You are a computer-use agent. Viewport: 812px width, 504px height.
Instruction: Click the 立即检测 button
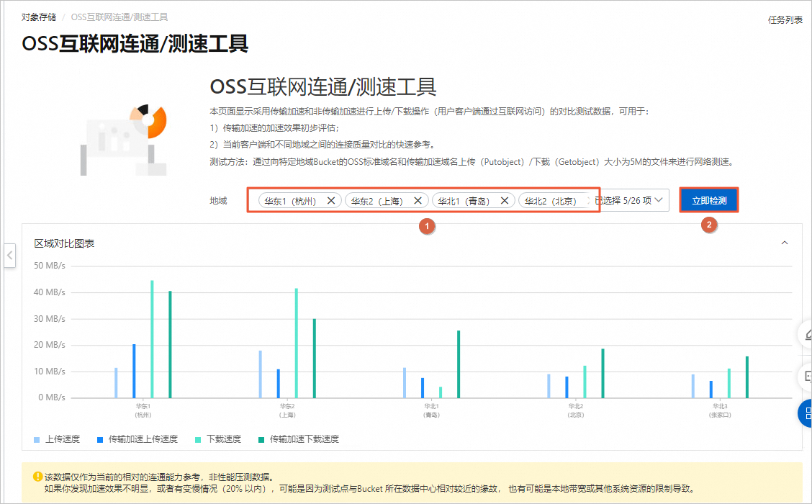[x=709, y=200]
